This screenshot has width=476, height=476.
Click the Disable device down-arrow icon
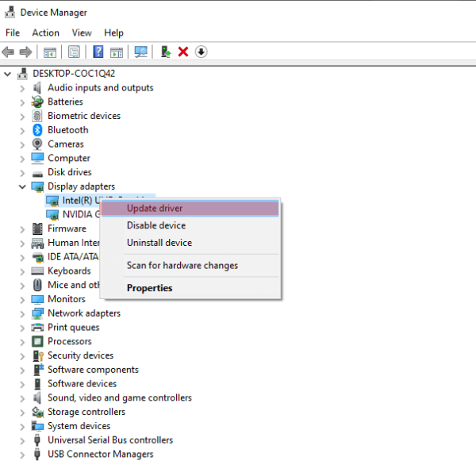tap(201, 52)
